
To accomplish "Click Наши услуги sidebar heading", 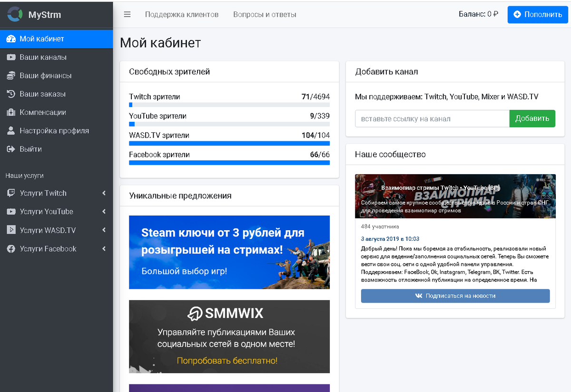I will pos(25,176).
